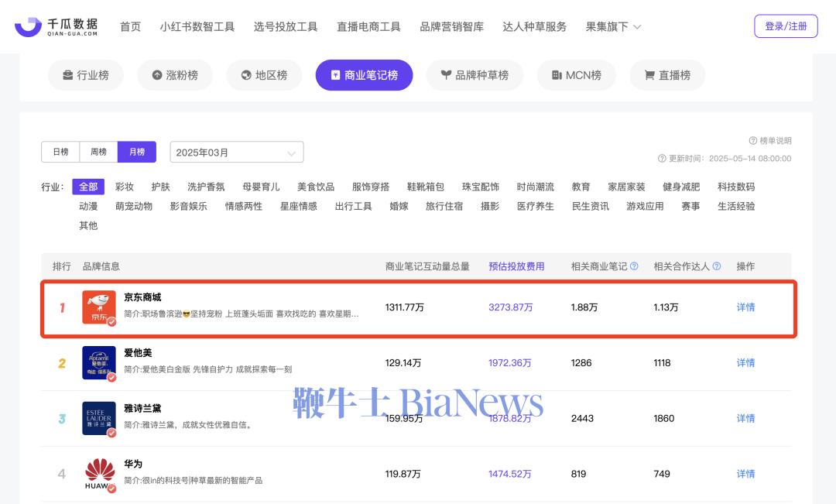Filter by 美食饮品 industry

click(x=316, y=187)
